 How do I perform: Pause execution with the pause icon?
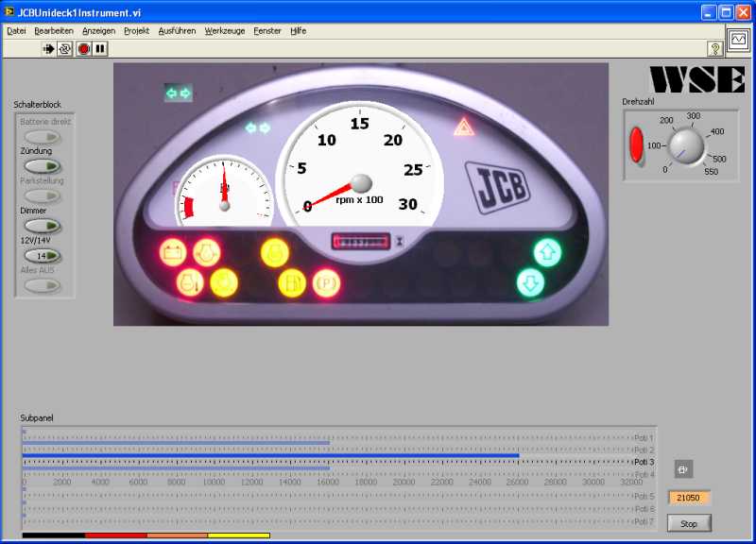coord(100,49)
